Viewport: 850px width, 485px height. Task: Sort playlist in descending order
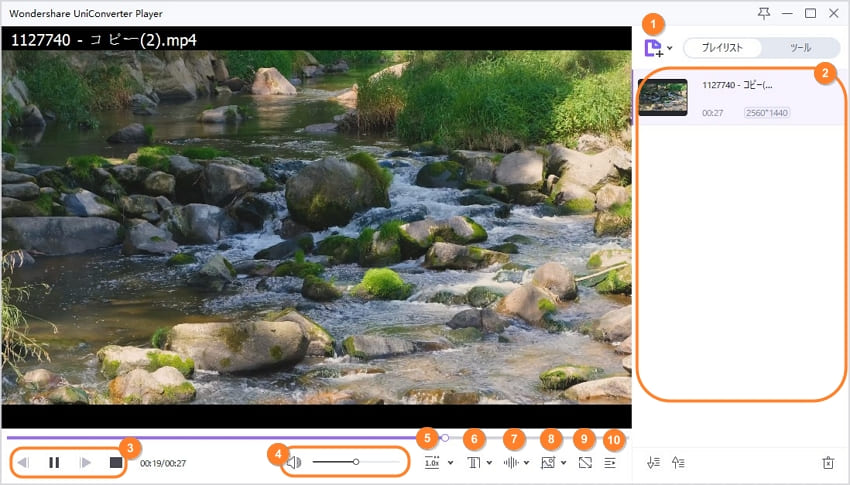click(653, 463)
